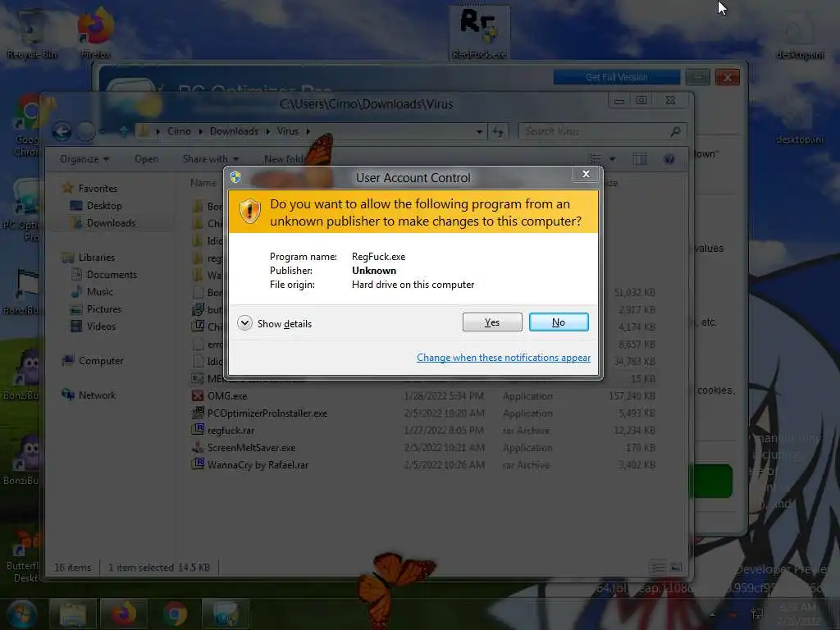Click Yes in the UAC dialog

pos(492,322)
